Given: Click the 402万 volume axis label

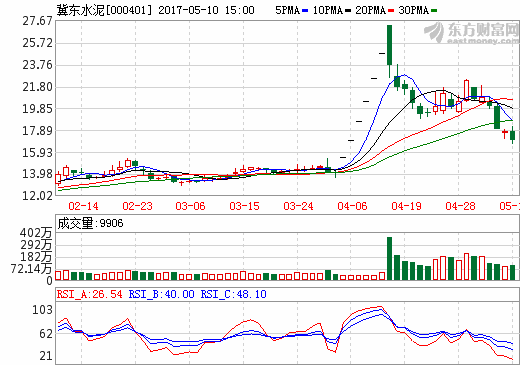Looking at the screenshot, I should (x=36, y=233).
